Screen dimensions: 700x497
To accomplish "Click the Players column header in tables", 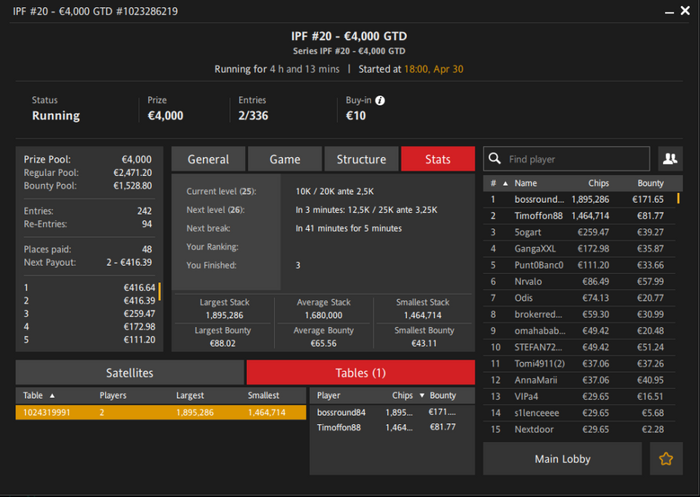I will pyautogui.click(x=113, y=395).
